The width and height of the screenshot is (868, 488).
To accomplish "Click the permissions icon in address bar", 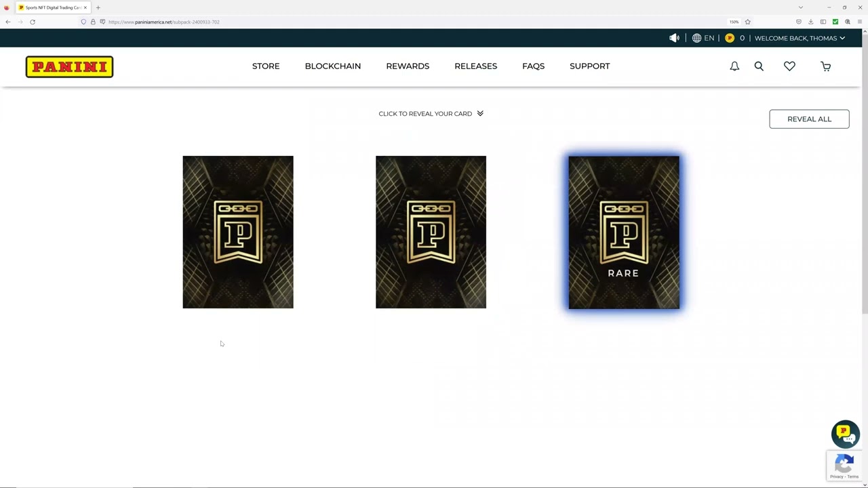I will 102,22.
